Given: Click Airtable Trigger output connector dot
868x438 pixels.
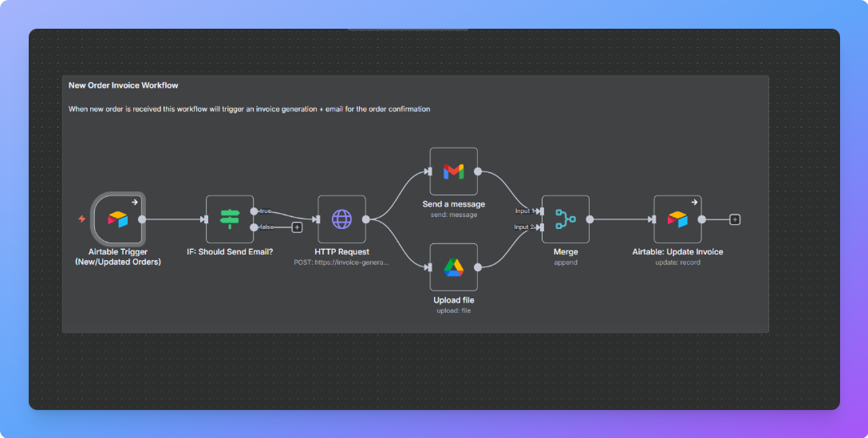Looking at the screenshot, I should (x=142, y=219).
